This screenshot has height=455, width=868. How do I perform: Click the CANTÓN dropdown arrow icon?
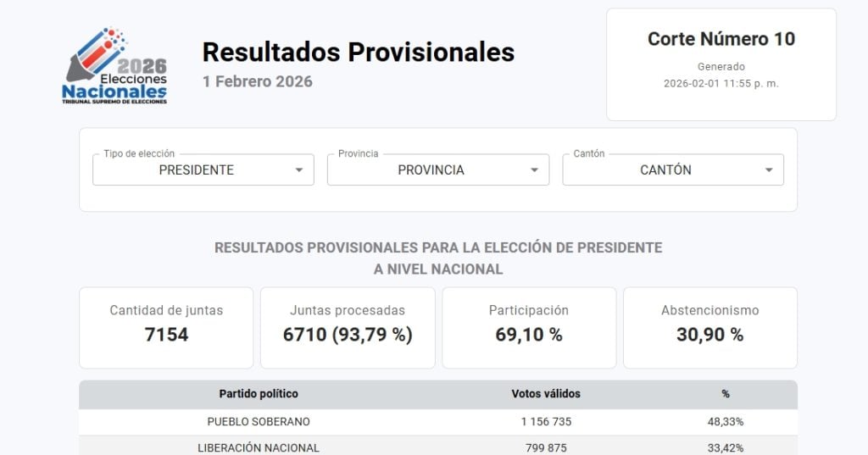point(769,170)
